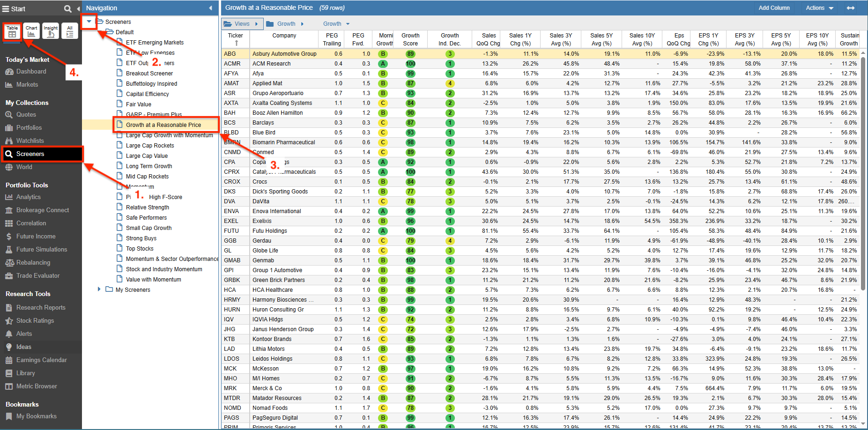Expand My Screeners folder
This screenshot has width=868, height=430.
tap(99, 289)
